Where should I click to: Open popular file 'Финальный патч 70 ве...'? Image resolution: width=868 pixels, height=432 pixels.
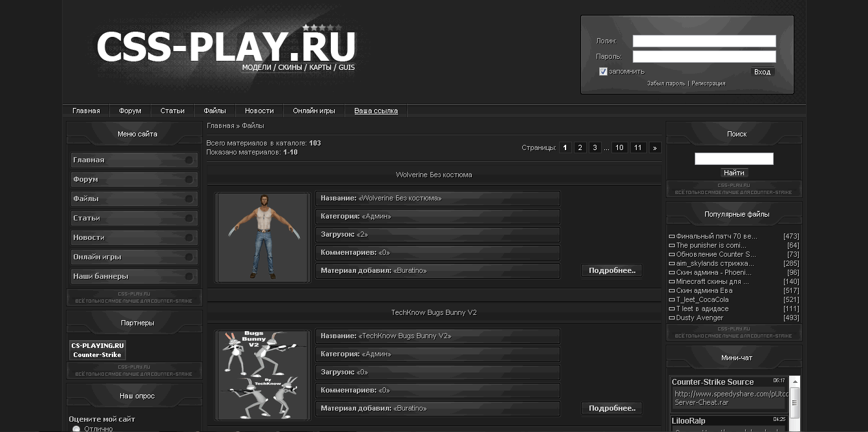coord(716,236)
